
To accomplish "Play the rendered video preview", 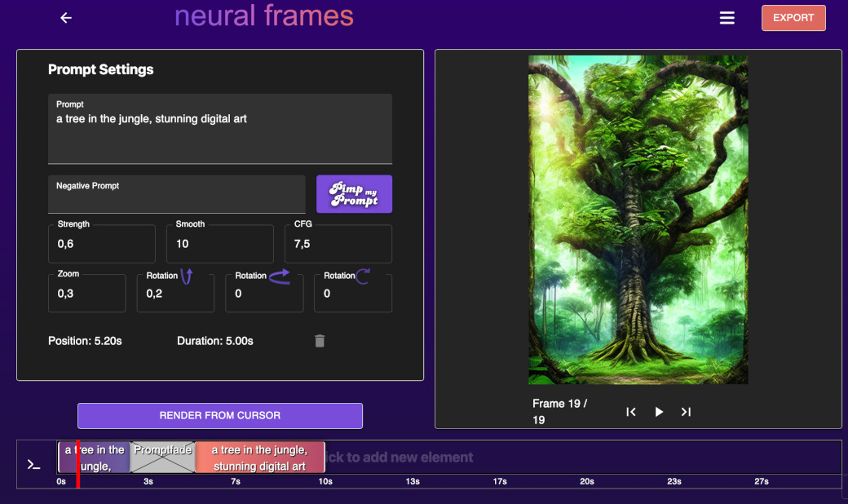I will pos(658,412).
